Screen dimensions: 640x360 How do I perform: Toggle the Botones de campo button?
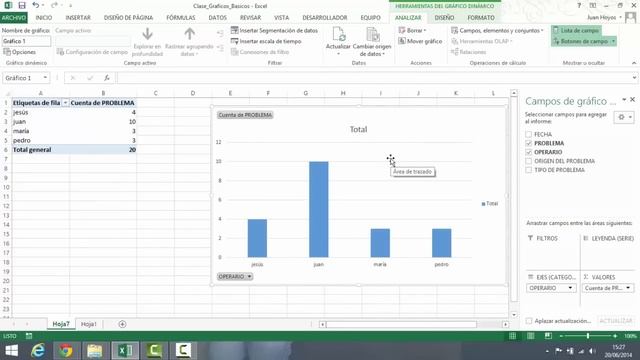(x=580, y=41)
